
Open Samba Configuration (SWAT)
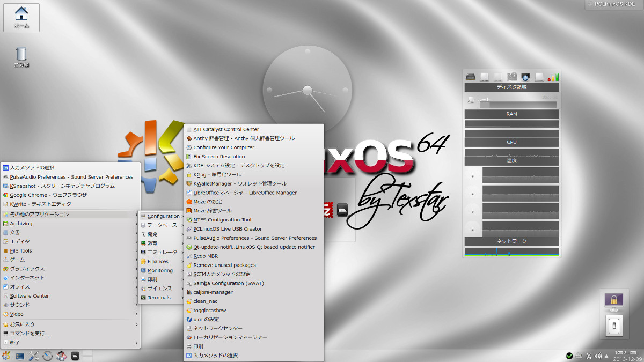pyautogui.click(x=254, y=283)
